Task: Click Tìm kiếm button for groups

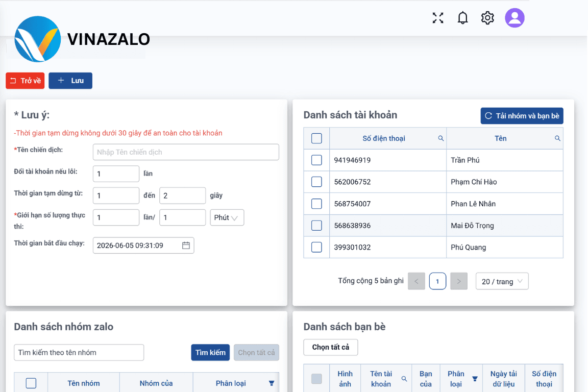Action: click(x=210, y=353)
